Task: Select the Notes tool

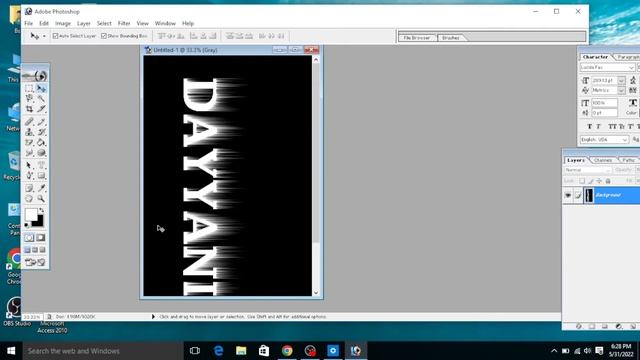Action: (x=29, y=188)
